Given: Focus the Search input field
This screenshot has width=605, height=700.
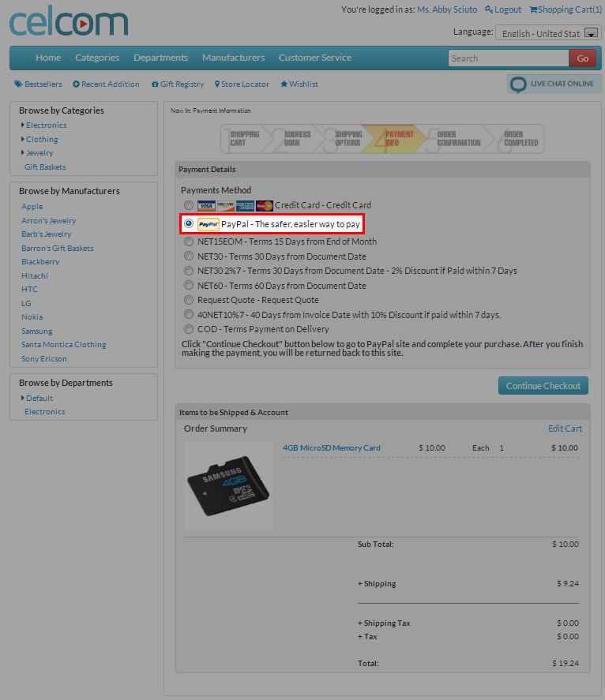Looking at the screenshot, I should (x=508, y=58).
